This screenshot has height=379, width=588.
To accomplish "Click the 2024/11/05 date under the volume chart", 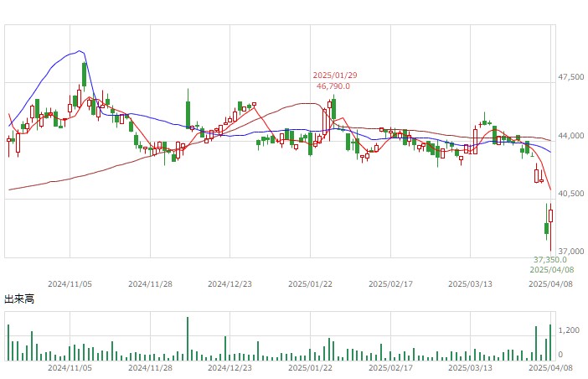I will tap(70, 368).
